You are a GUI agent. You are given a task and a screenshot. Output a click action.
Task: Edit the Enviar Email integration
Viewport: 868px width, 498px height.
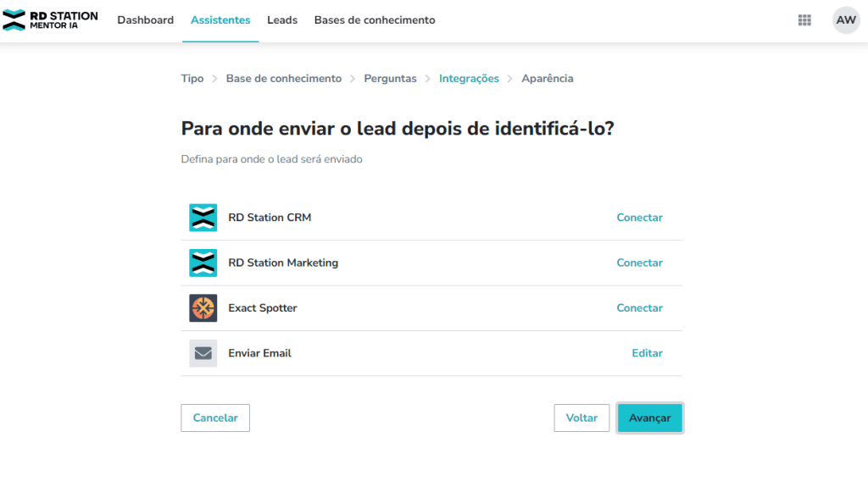pyautogui.click(x=647, y=353)
